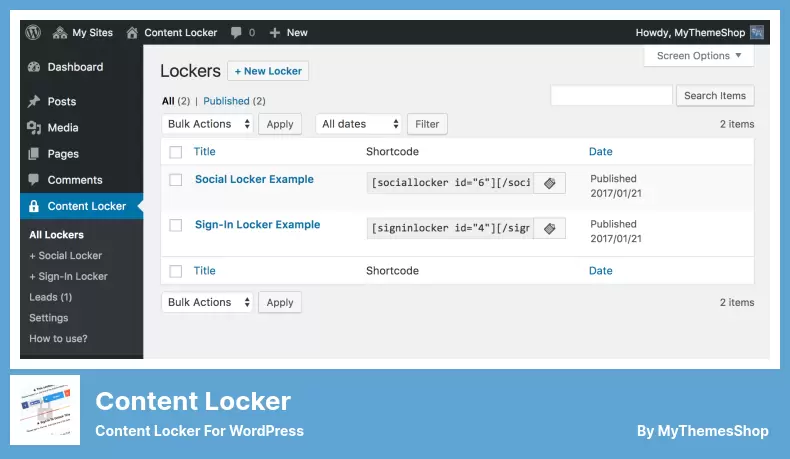Click the New label in admin bar
This screenshot has height=459, width=790.
[x=297, y=33]
